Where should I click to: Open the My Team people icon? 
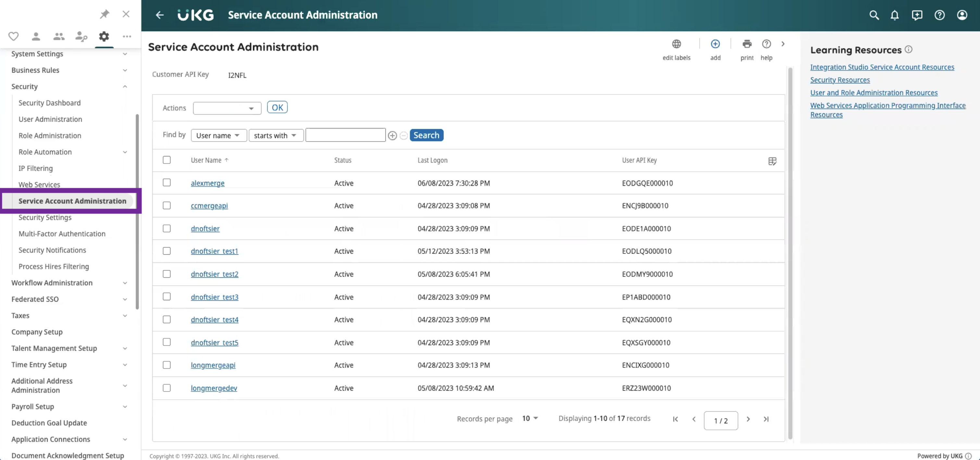pos(58,37)
